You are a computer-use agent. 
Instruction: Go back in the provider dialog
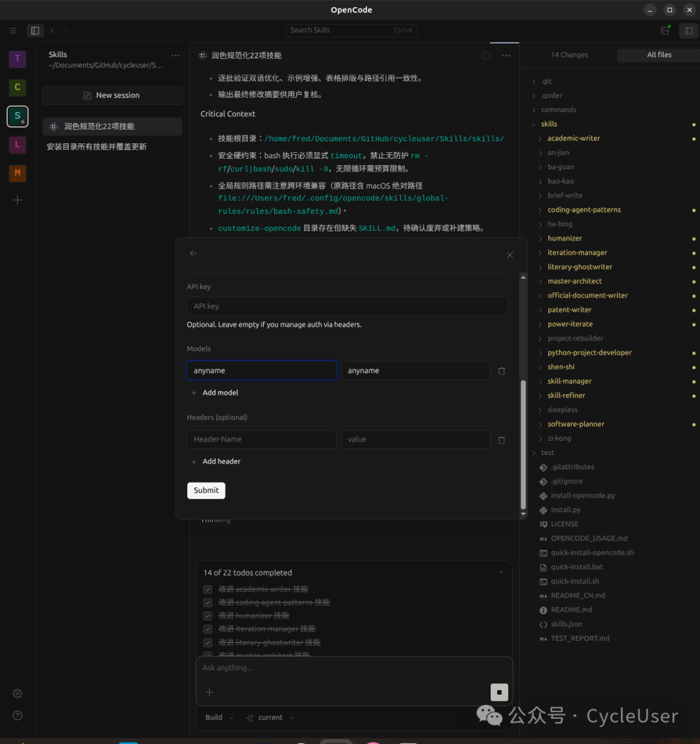pyautogui.click(x=193, y=253)
